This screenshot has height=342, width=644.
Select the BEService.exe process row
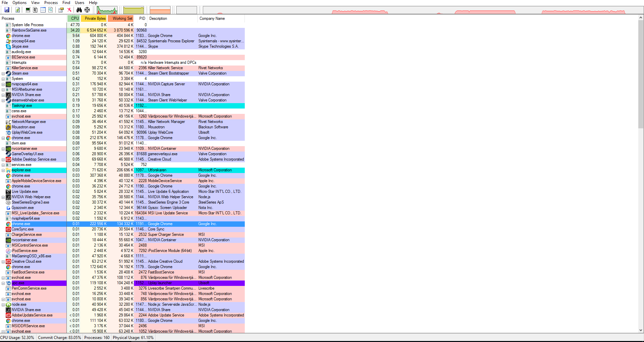122,57
